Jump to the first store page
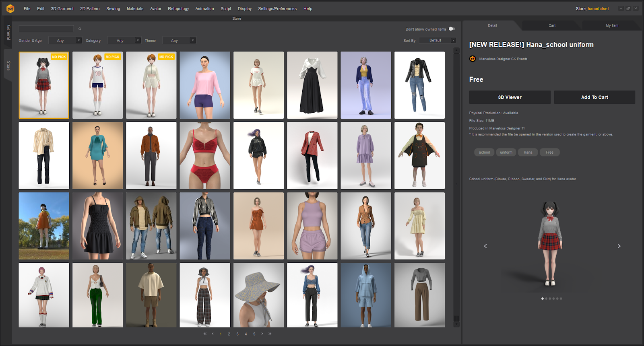 pos(205,334)
